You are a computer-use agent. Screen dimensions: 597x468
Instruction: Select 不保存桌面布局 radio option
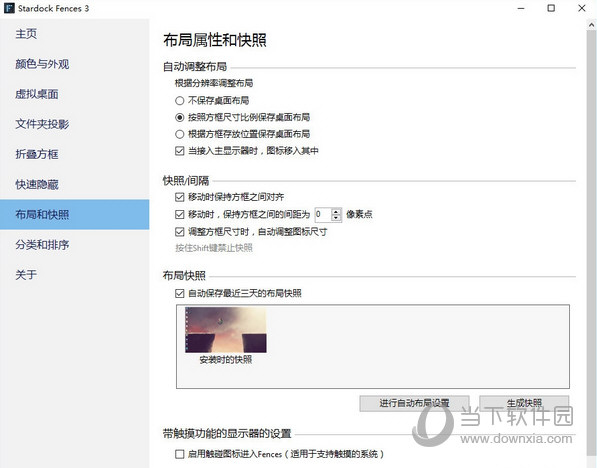tap(179, 101)
